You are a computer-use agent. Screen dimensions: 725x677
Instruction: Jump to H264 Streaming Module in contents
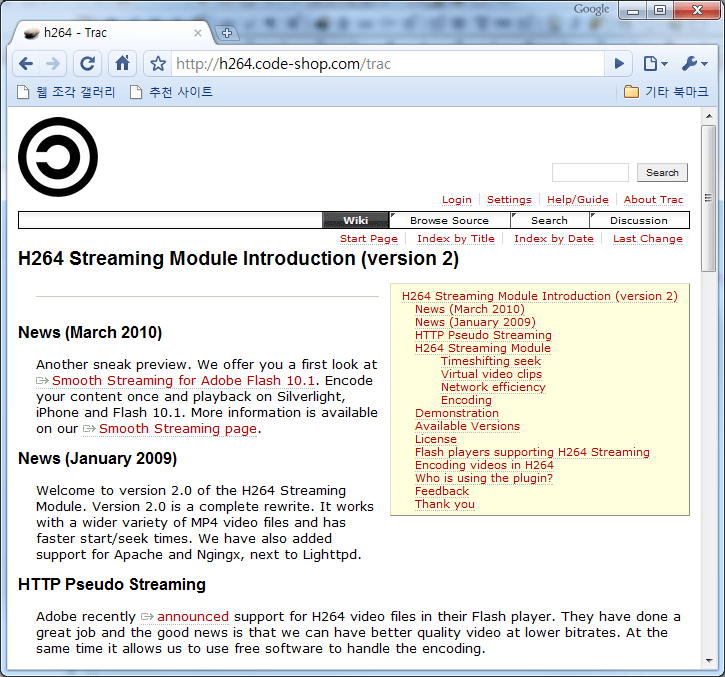[483, 348]
